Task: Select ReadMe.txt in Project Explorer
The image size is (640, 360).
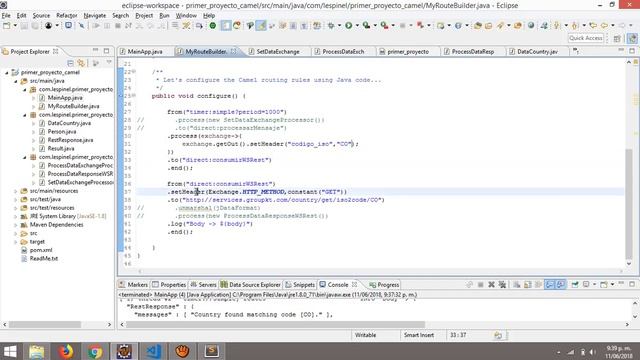Action: (x=43, y=259)
